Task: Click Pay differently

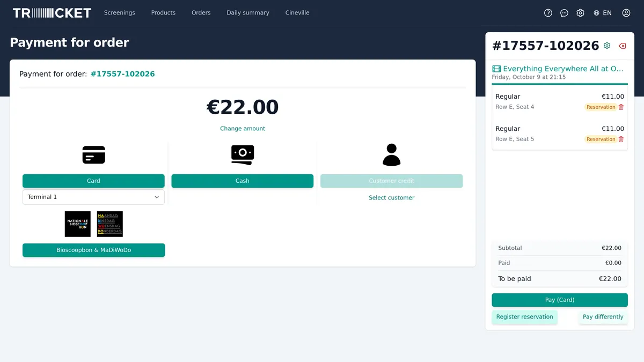Action: click(603, 317)
